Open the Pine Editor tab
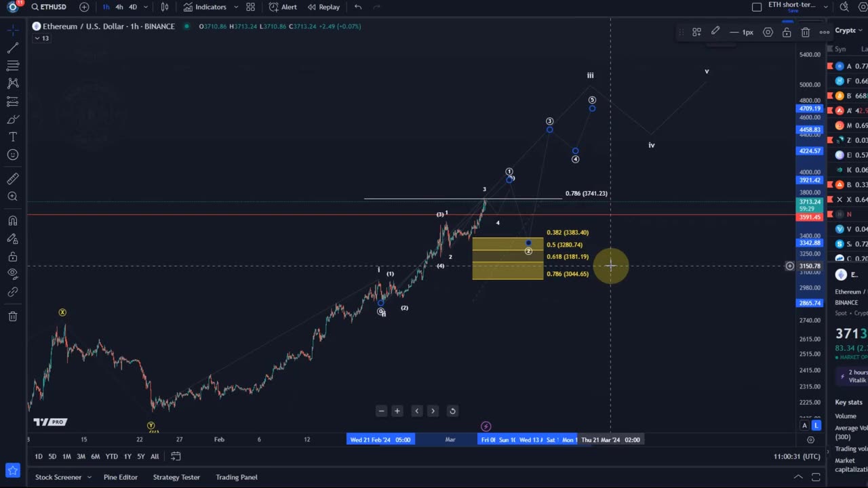 point(120,477)
